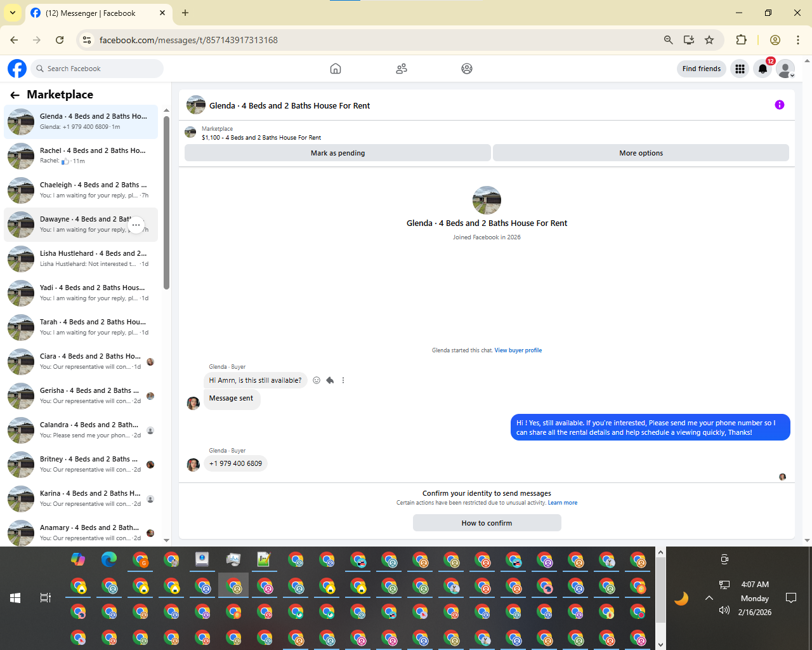Click How to confirm button

click(x=487, y=523)
